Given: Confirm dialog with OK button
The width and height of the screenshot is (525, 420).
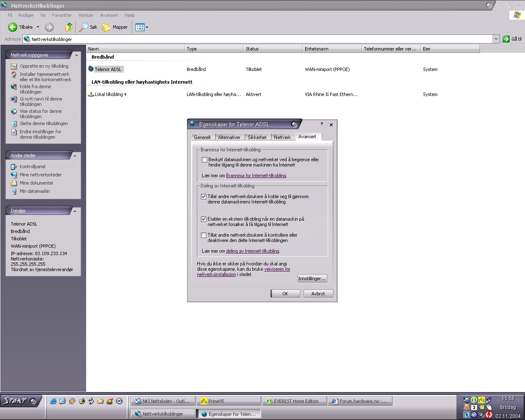Looking at the screenshot, I should [x=285, y=294].
